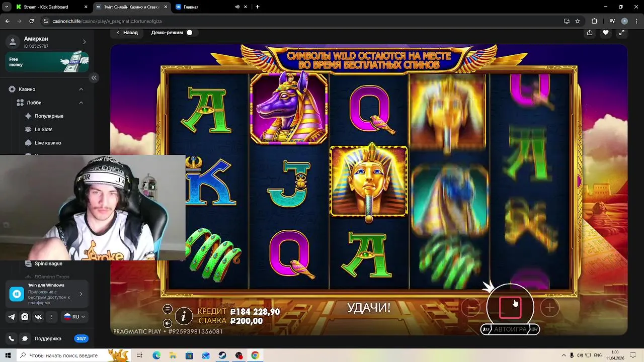644x362 pixels.
Task: Show hidden tray icons chevron
Action: click(564, 355)
